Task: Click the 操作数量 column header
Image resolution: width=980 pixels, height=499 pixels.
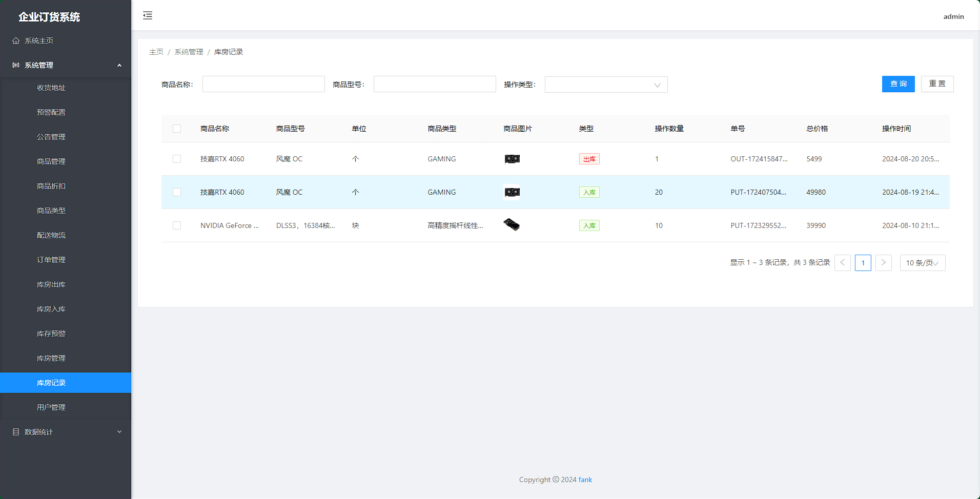Action: (669, 129)
